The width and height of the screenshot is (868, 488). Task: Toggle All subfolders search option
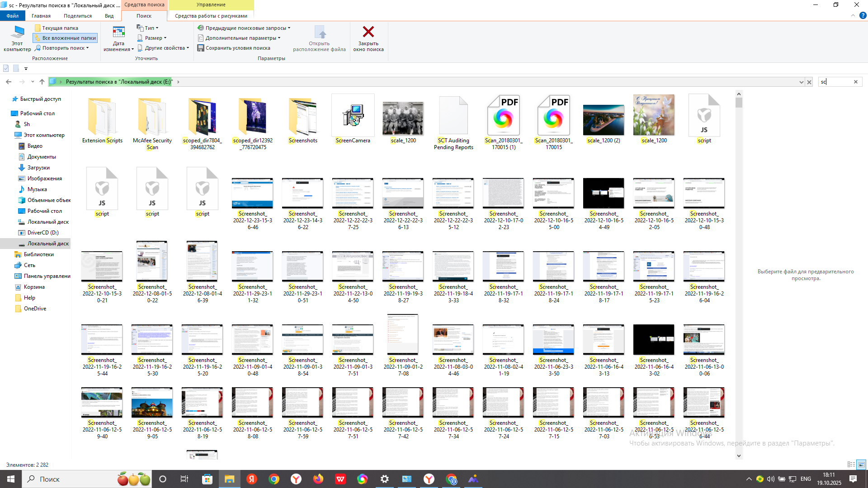[x=65, y=38]
